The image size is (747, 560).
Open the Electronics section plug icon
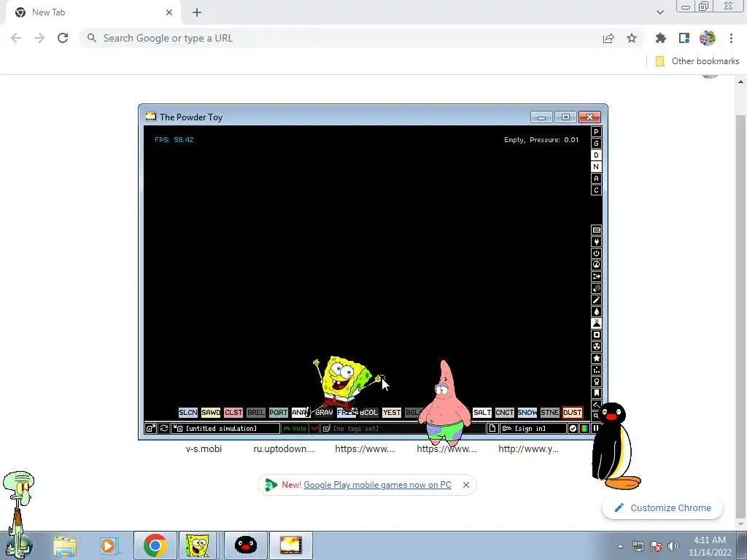pyautogui.click(x=596, y=241)
